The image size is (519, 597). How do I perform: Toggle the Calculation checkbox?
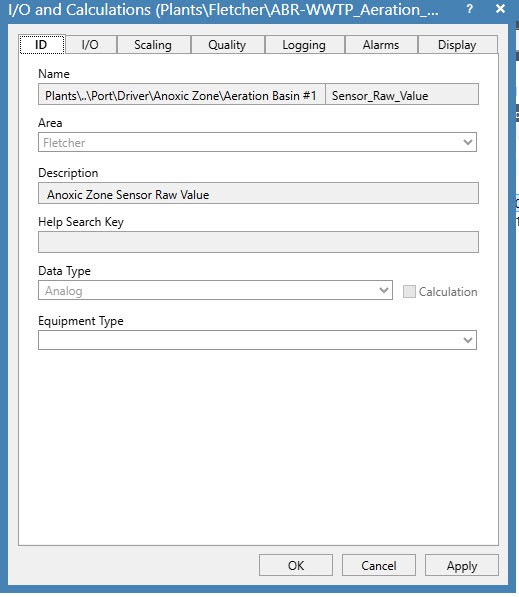[x=409, y=292]
